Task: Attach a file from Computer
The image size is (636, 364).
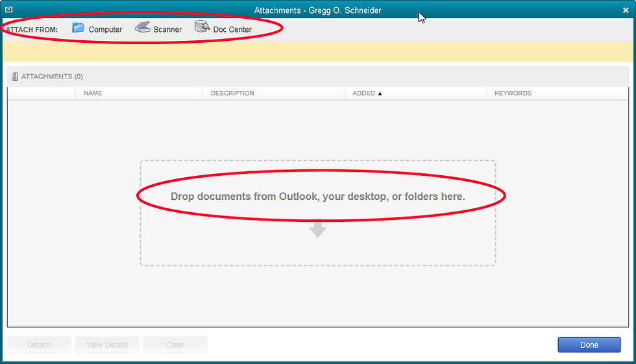Action: tap(97, 29)
